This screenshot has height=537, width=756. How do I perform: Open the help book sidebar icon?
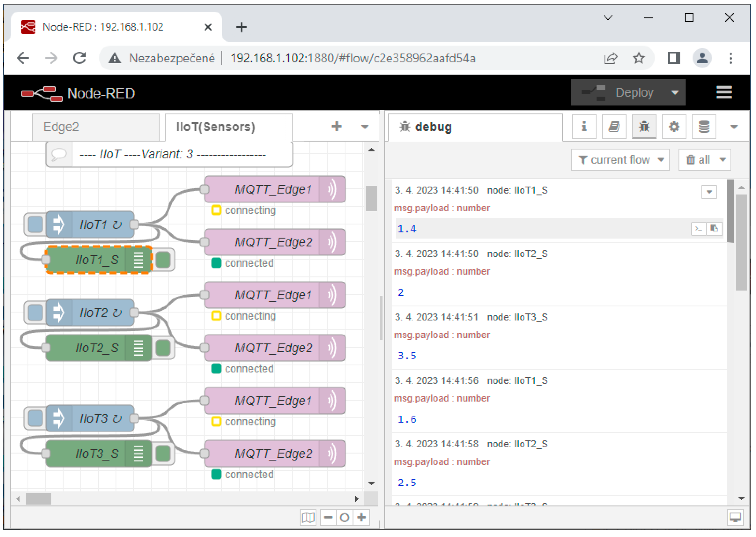[614, 127]
